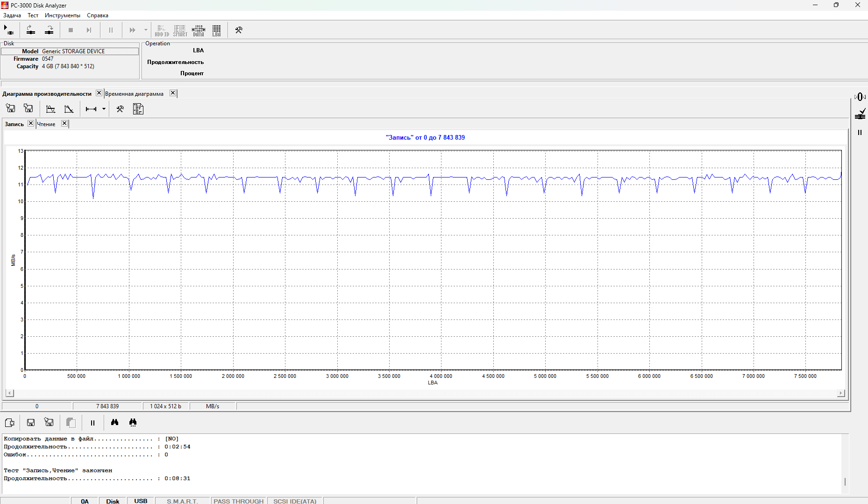
Task: Close the Временная диаграмма tab
Action: tap(173, 93)
